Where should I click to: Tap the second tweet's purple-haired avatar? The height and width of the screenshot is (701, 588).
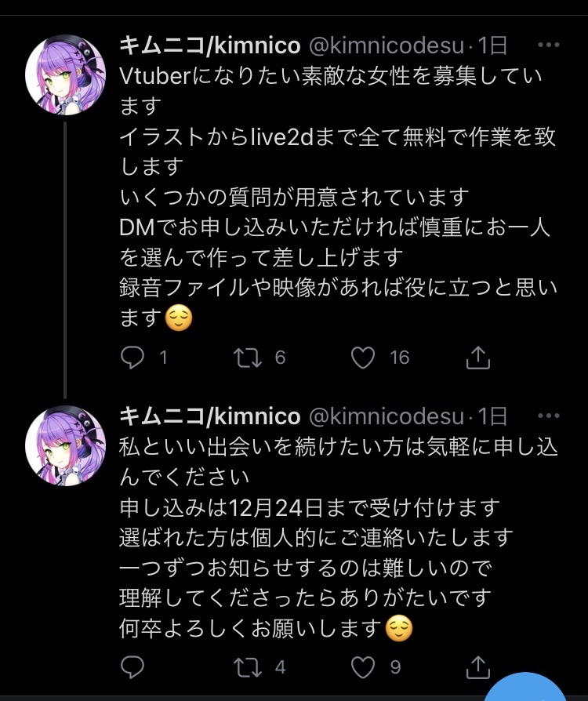coord(66,445)
